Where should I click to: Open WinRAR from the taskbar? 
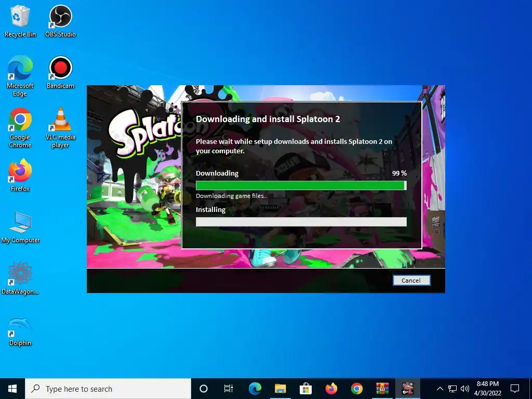[382, 389]
